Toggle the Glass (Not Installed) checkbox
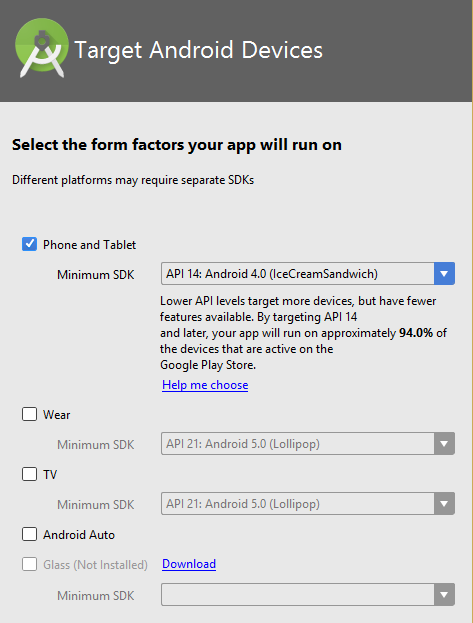 [29, 564]
